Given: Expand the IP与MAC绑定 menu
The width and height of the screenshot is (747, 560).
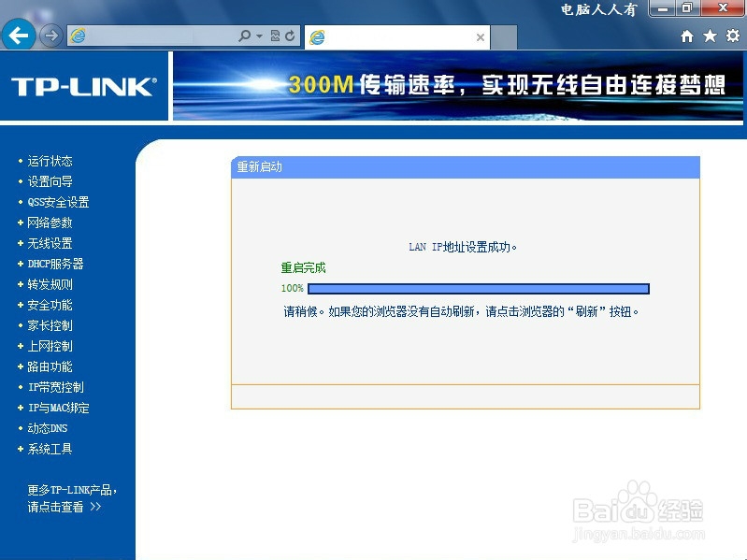Looking at the screenshot, I should tap(58, 408).
